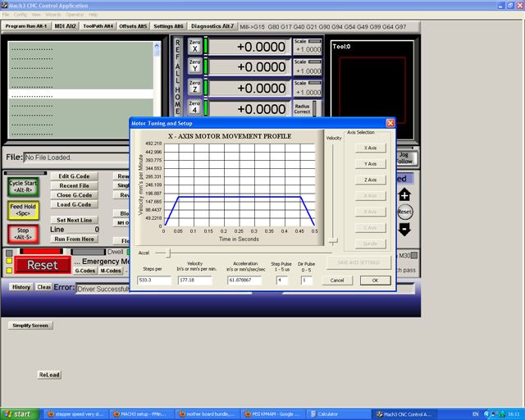This screenshot has width=525, height=420.
Task: Open the Config menu
Action: coord(20,15)
